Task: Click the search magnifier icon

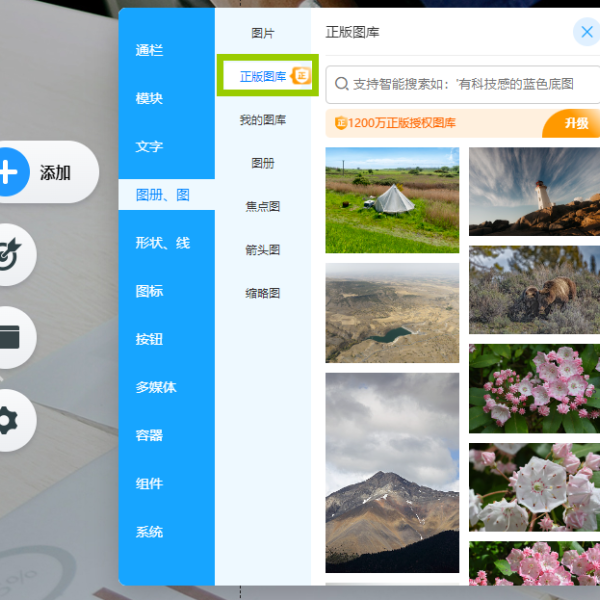Action: coord(341,84)
